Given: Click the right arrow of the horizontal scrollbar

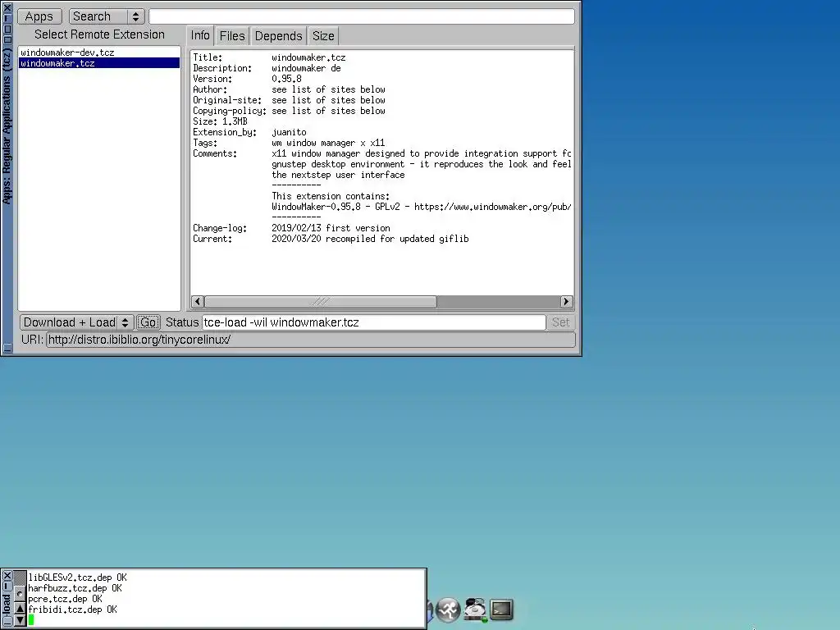Looking at the screenshot, I should click(566, 302).
